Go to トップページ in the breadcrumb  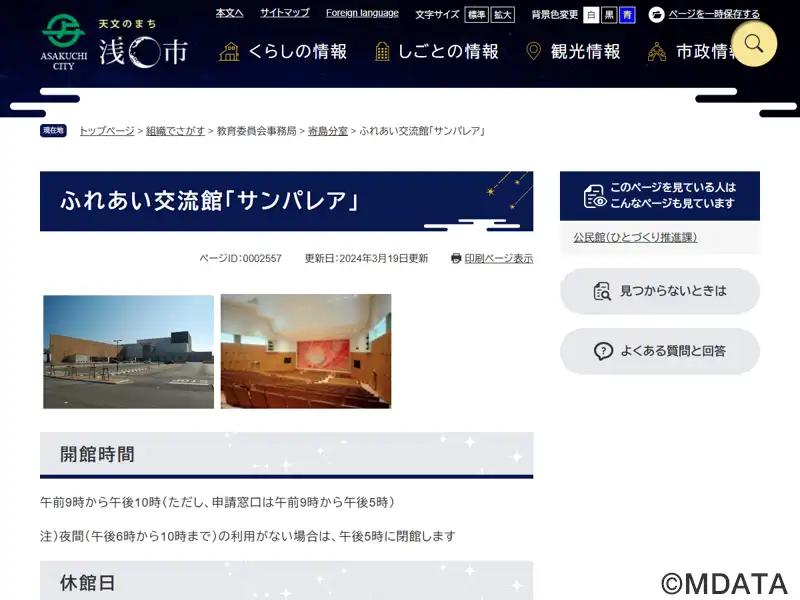(x=106, y=131)
